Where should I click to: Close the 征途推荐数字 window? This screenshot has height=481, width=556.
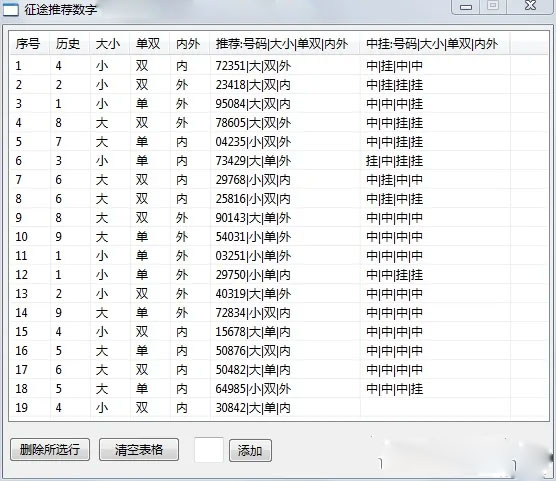point(530,6)
